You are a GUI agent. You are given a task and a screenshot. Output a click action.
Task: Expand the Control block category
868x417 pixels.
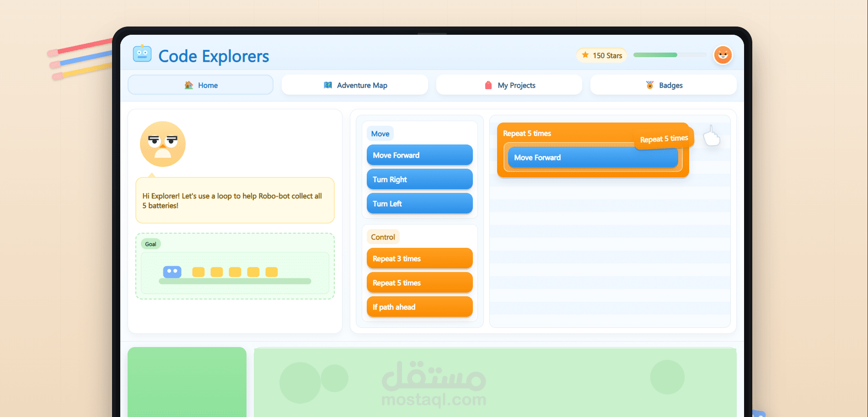[383, 236]
